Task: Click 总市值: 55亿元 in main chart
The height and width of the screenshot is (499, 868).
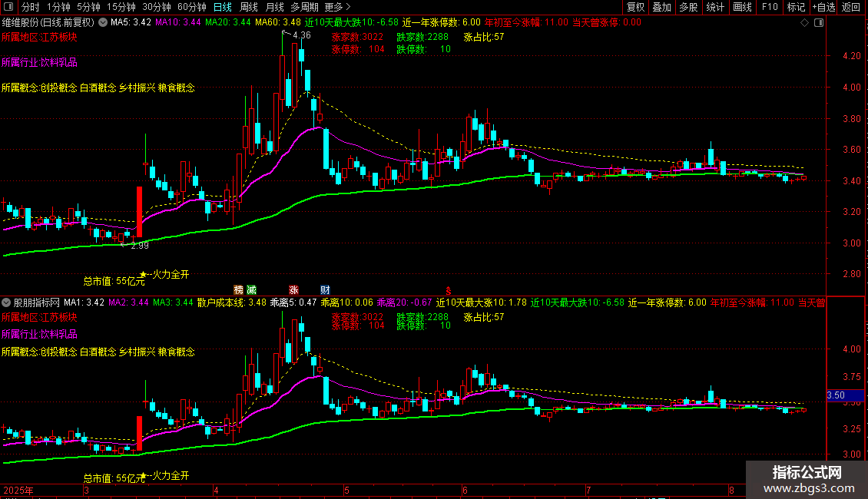Action: pos(114,281)
